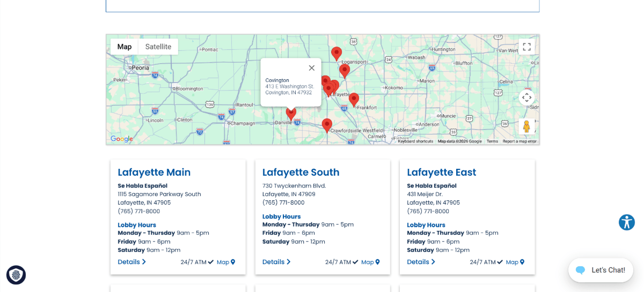Viewport: 644px width, 292px height.
Task: Toggle fullscreen map view
Action: [x=526, y=47]
